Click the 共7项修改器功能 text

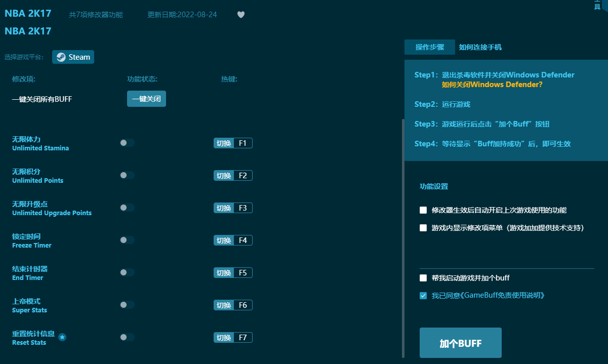coord(96,15)
